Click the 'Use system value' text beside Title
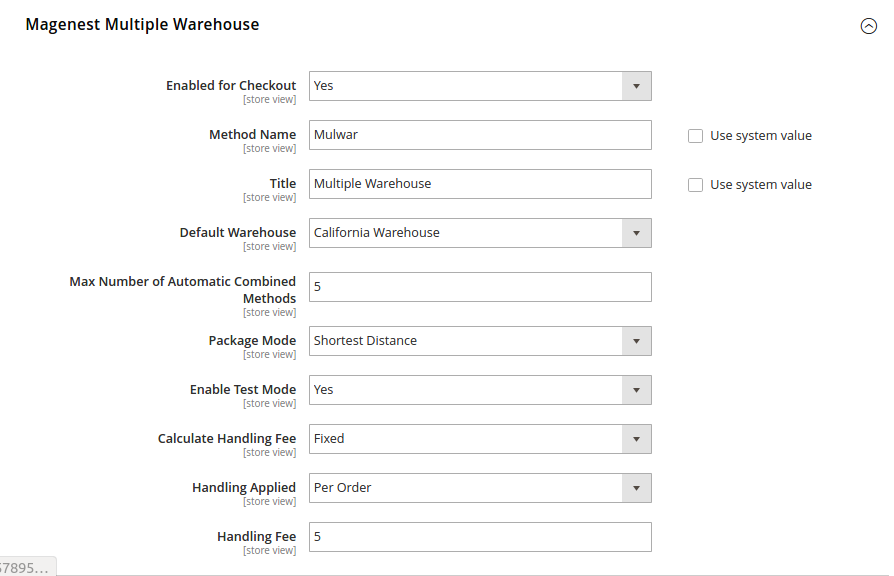Screen dimensions: 894x576 (x=761, y=185)
